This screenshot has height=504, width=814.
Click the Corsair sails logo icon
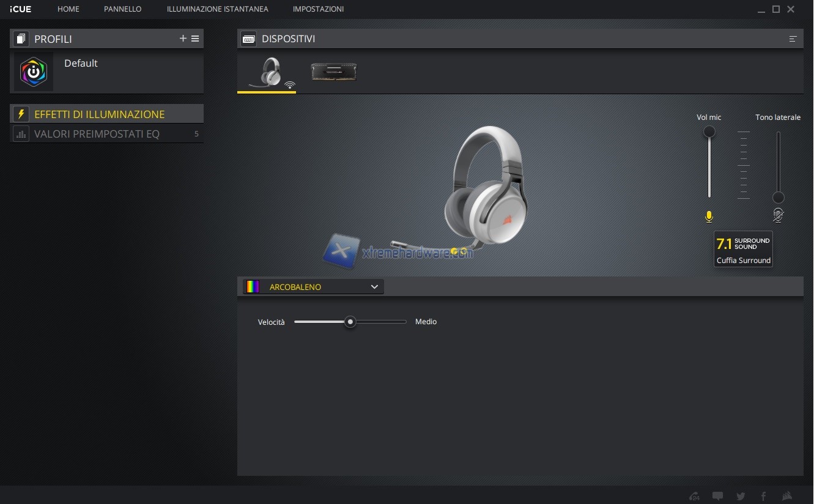(x=788, y=496)
